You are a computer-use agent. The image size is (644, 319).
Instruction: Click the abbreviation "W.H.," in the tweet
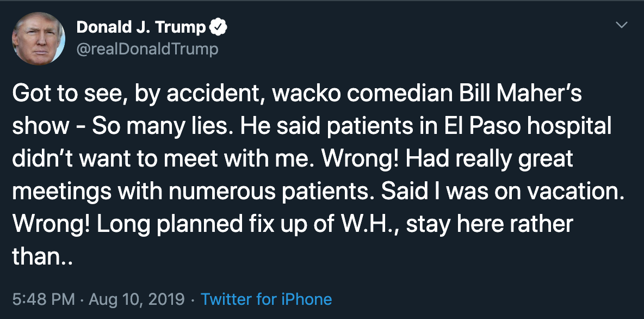(369, 224)
